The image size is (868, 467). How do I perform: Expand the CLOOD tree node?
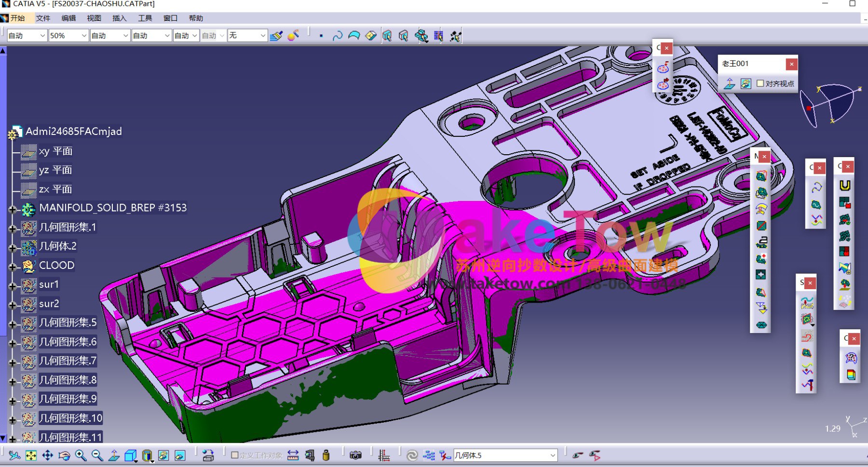[13, 267]
